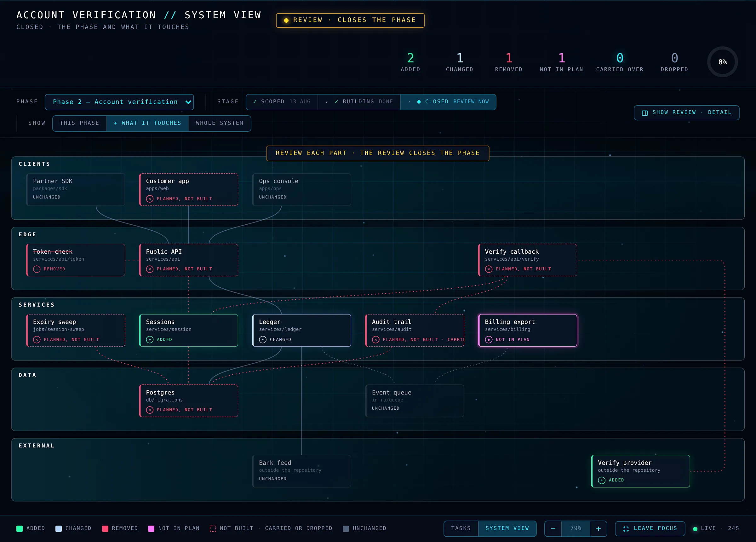Zoom in with the plus button

pos(598,529)
